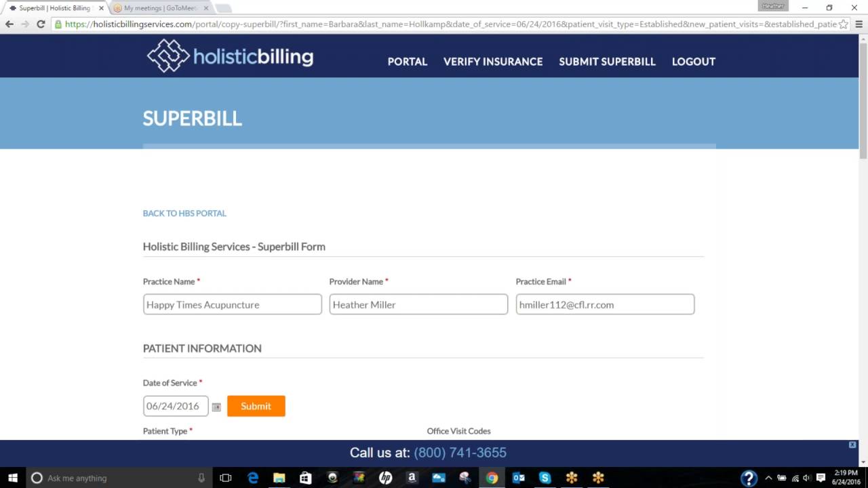The height and width of the screenshot is (488, 868).
Task: Bookmark this page with star icon
Action: coord(843,24)
